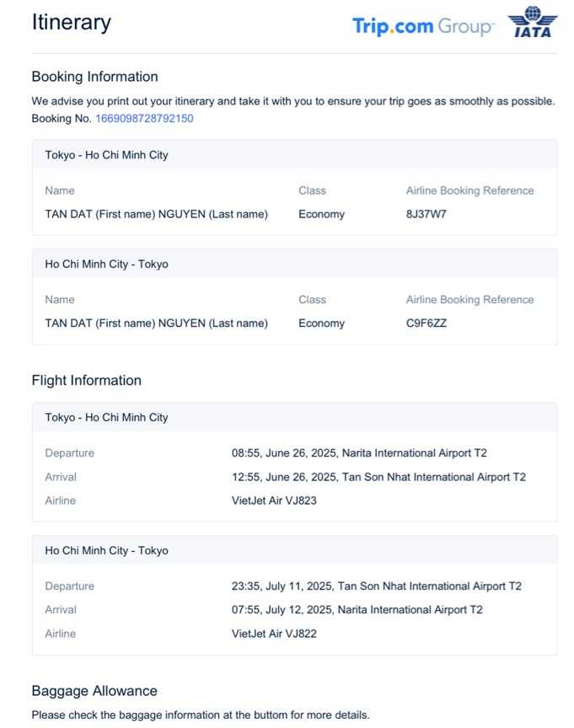Click Tokyo - Ho Chi Minh City header under Flight Information
Screen dimensions: 574x728
[x=106, y=417]
